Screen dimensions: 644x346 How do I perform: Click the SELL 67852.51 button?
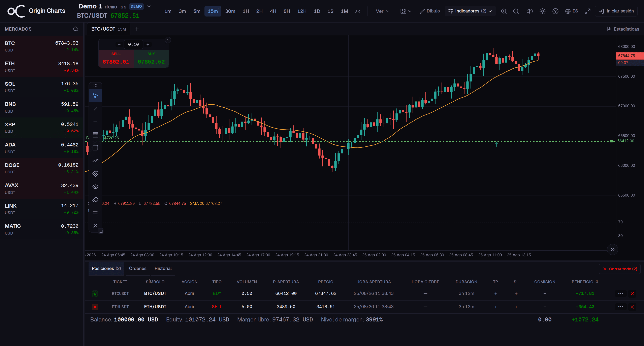tap(116, 59)
